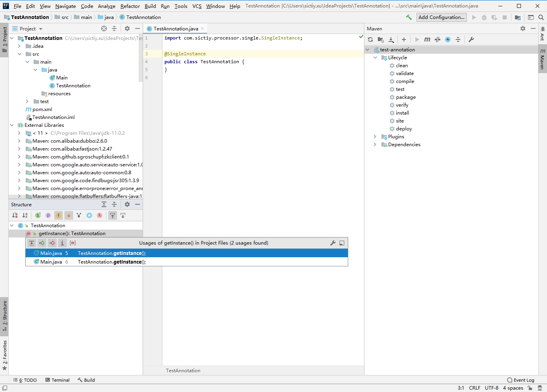Expand the test folder in Project tree
The image size is (547, 392).
[27, 102]
